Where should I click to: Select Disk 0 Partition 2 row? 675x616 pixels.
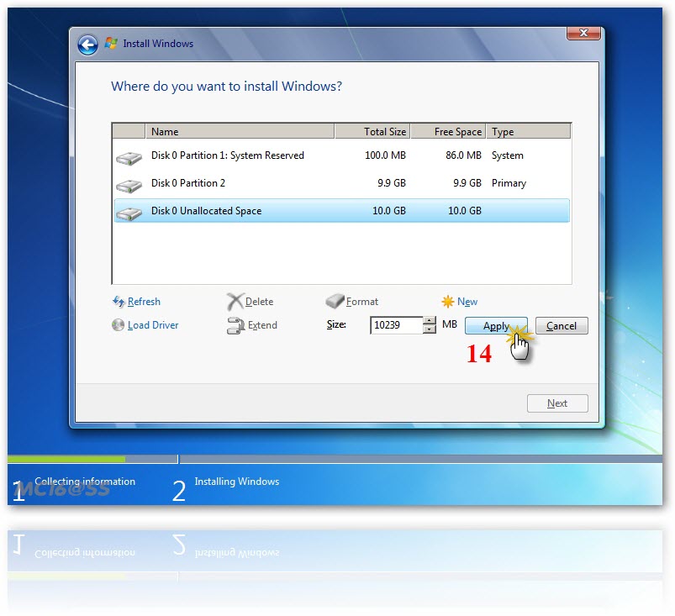(x=342, y=183)
